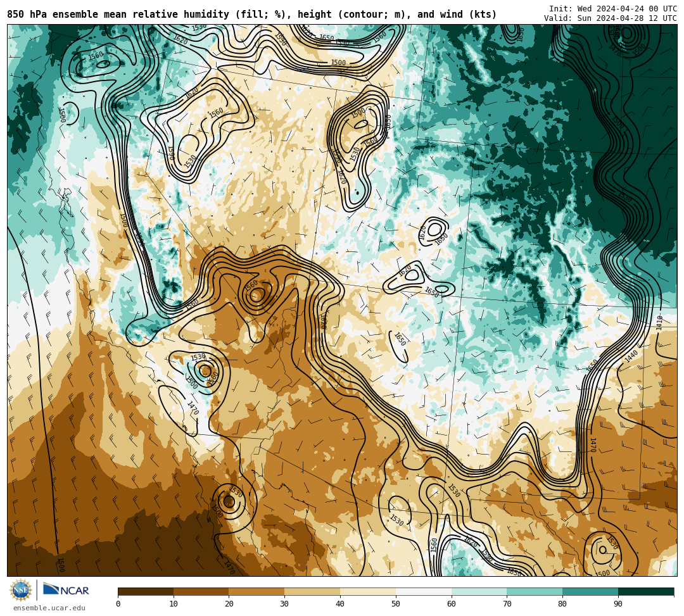Click the '1440' contour label at the east side

[631, 356]
